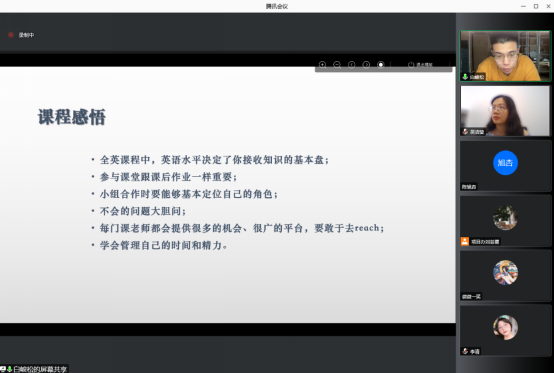Go to next slide arrow
554x373 pixels.
(x=366, y=65)
